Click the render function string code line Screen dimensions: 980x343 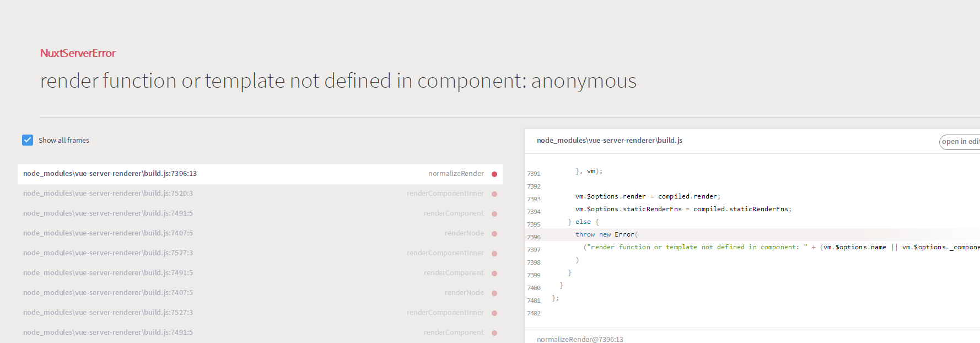coord(781,247)
